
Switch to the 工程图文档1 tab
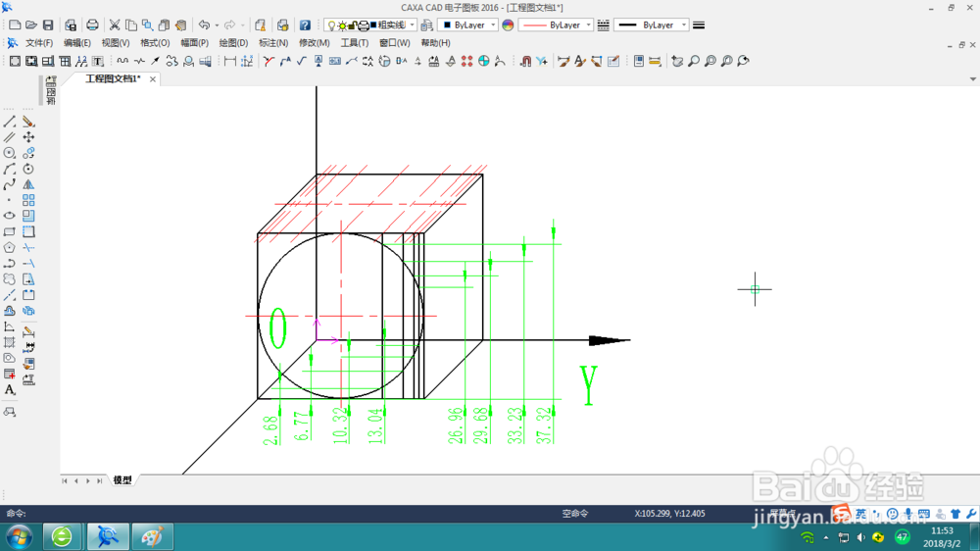pyautogui.click(x=113, y=78)
